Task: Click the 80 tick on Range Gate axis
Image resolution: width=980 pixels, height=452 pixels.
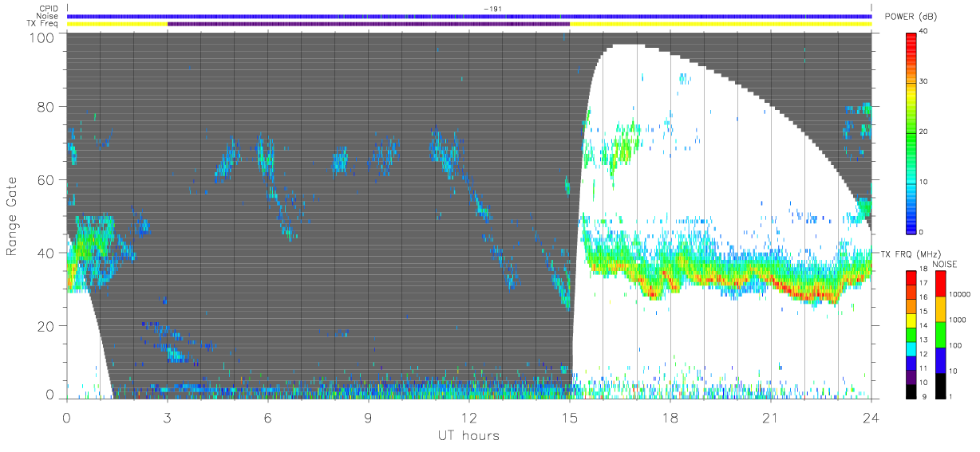Action: (x=47, y=107)
